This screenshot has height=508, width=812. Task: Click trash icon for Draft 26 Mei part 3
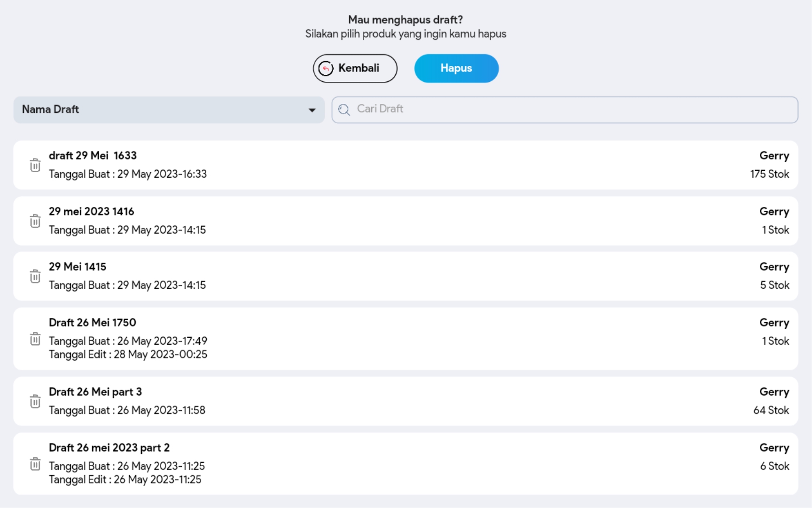[x=35, y=401]
